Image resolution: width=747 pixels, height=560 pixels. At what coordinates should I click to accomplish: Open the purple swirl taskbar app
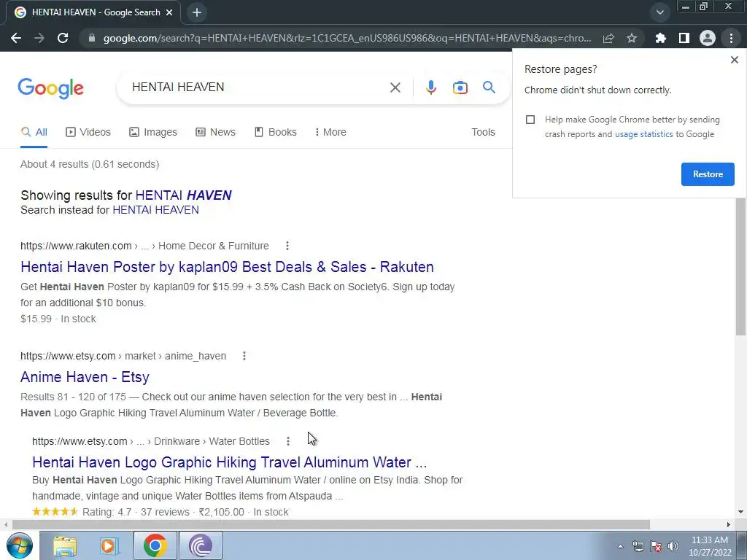(x=200, y=545)
